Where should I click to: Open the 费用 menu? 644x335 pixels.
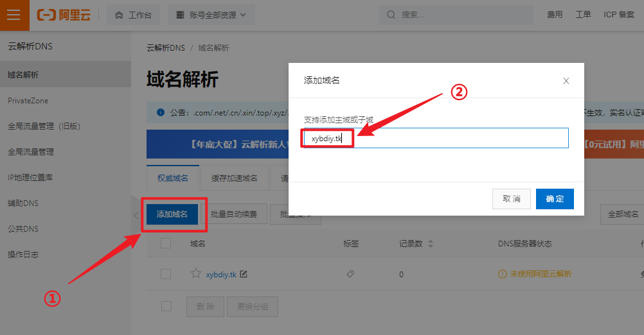[555, 15]
